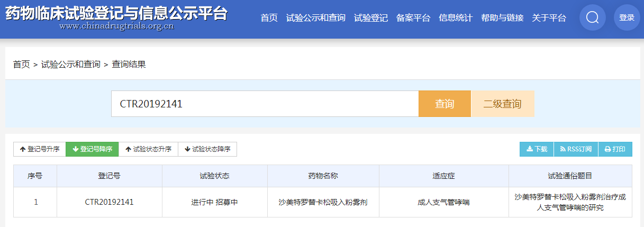
Task: Click the 成人支气管哮喘 indication cell
Action: (x=443, y=202)
